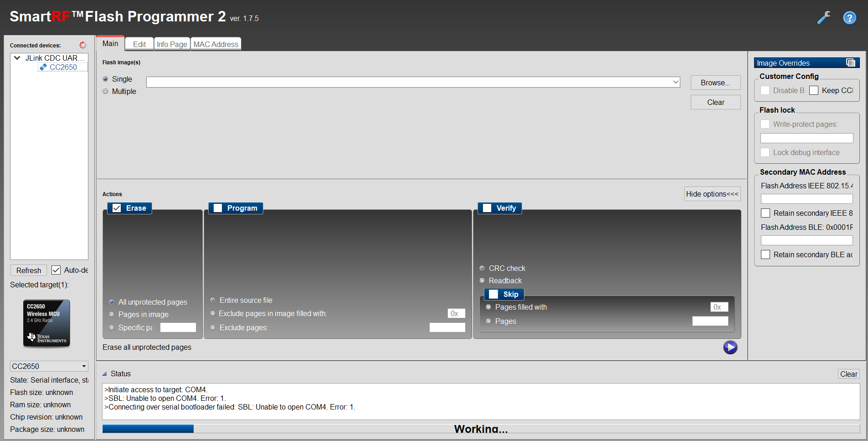Switch to the Main tab
This screenshot has width=868, height=441.
[110, 43]
